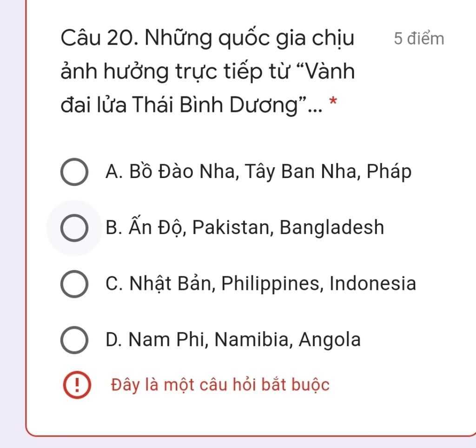This screenshot has height=448, width=476.
Task: Click the label 'D. Nam Phi, Namibia, Angola'
Action: point(233,339)
